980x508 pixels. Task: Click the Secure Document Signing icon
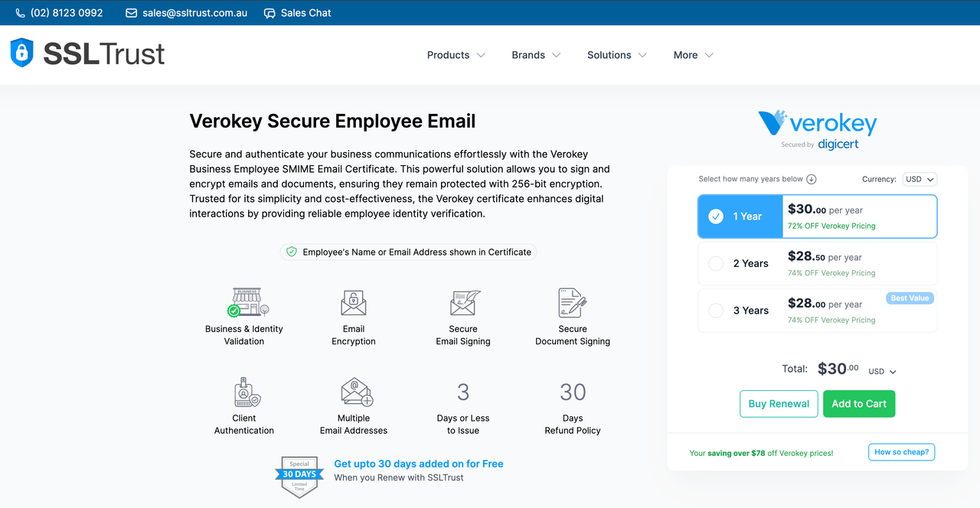click(572, 303)
